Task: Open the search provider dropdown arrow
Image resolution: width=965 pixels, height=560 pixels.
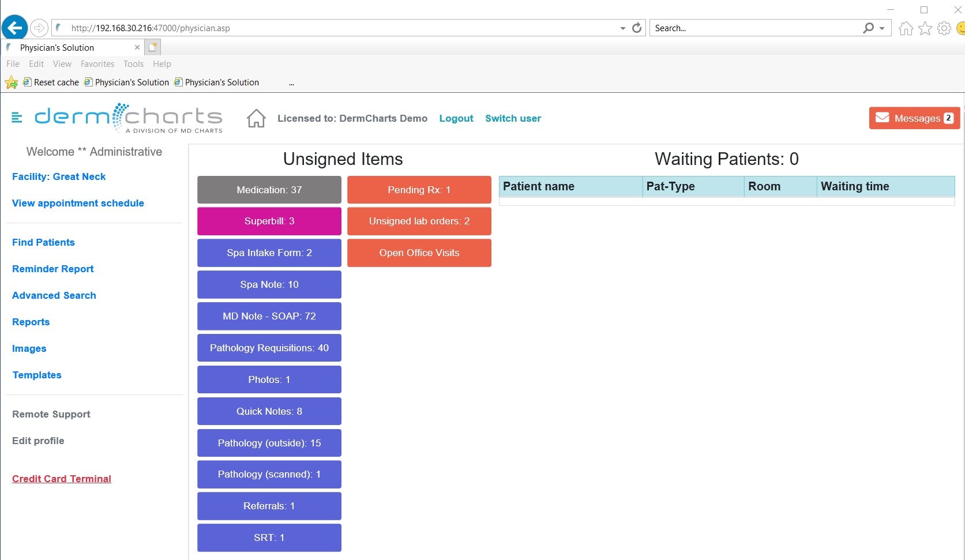Action: click(x=881, y=28)
